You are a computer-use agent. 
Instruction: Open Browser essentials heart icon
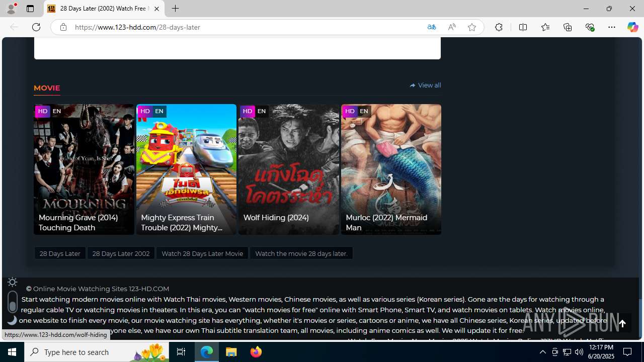point(590,27)
